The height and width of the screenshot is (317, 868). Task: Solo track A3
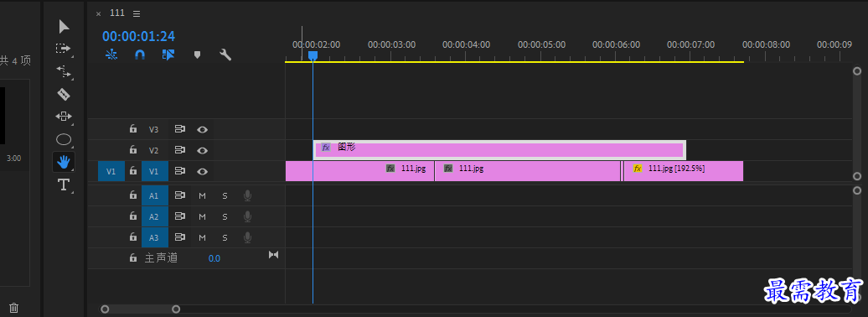225,238
